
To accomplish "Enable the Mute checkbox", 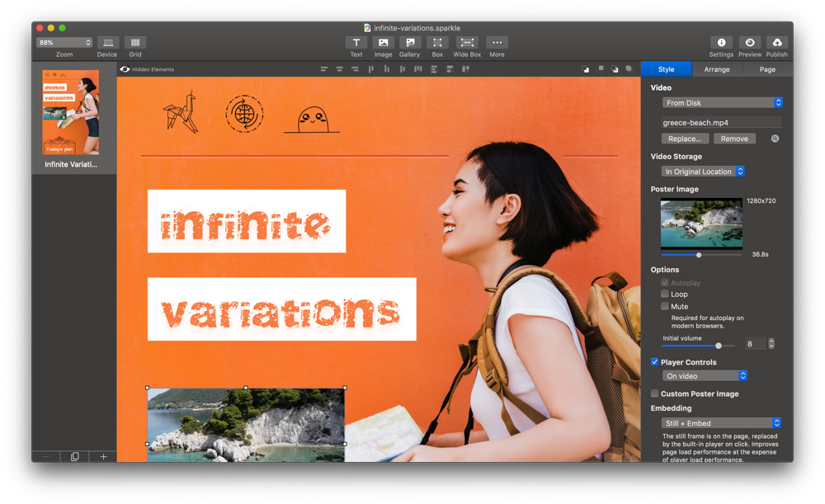I will point(665,306).
